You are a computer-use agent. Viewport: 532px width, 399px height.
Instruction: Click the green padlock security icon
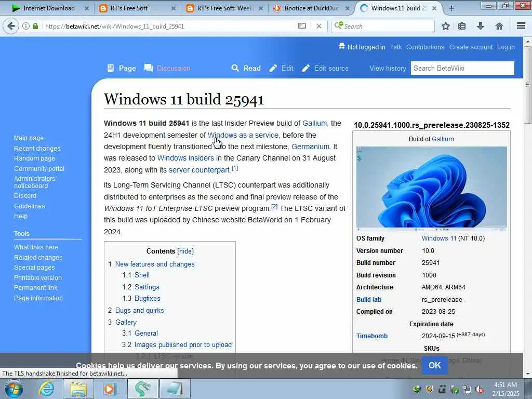tap(35, 26)
